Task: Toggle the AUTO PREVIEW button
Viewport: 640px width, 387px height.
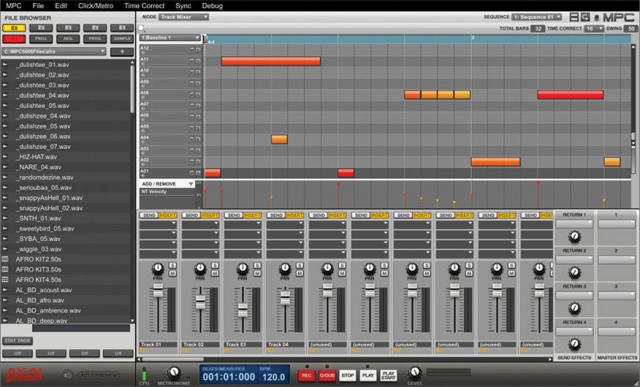Action: (98, 375)
